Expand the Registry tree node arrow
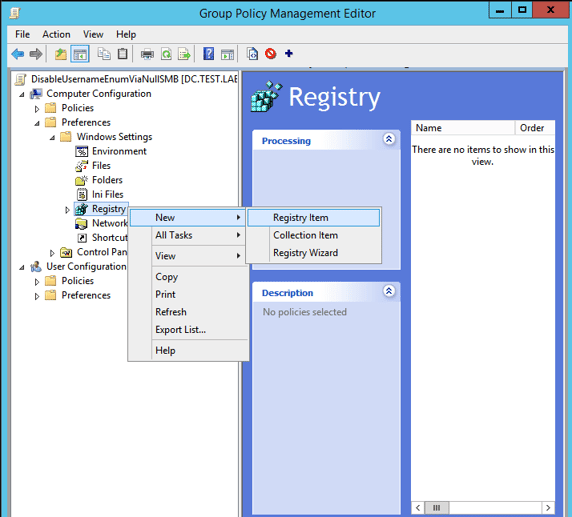572x517 pixels. (67, 210)
